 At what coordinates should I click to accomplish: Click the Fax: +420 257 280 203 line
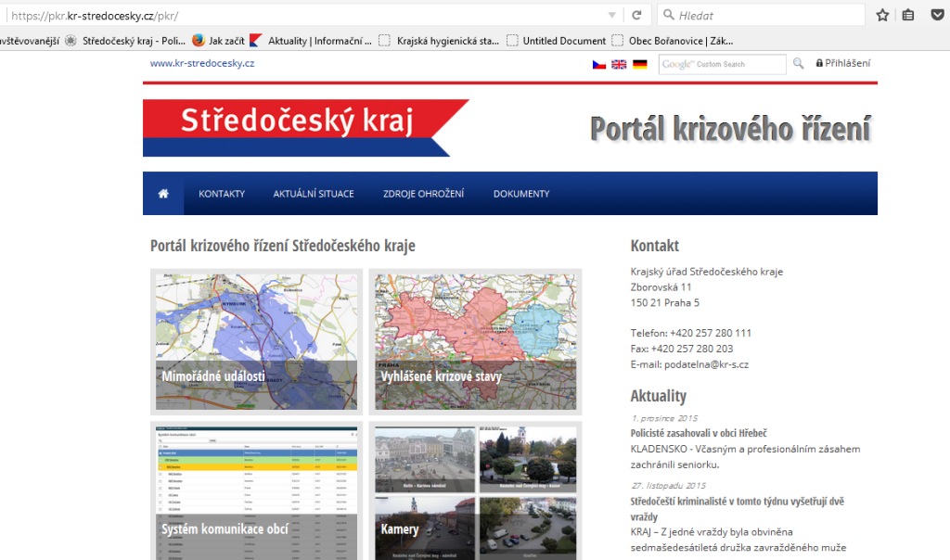(x=682, y=349)
